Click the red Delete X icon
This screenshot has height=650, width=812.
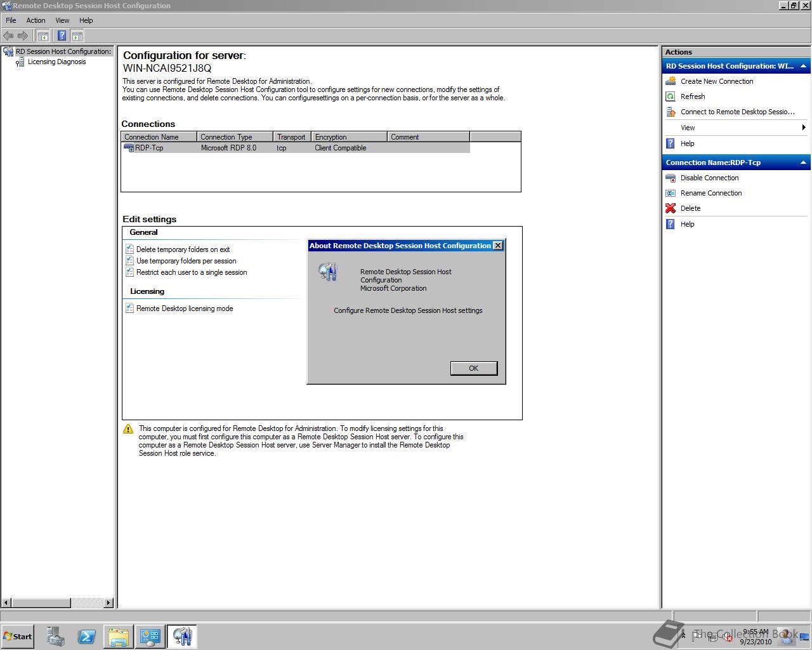[671, 208]
